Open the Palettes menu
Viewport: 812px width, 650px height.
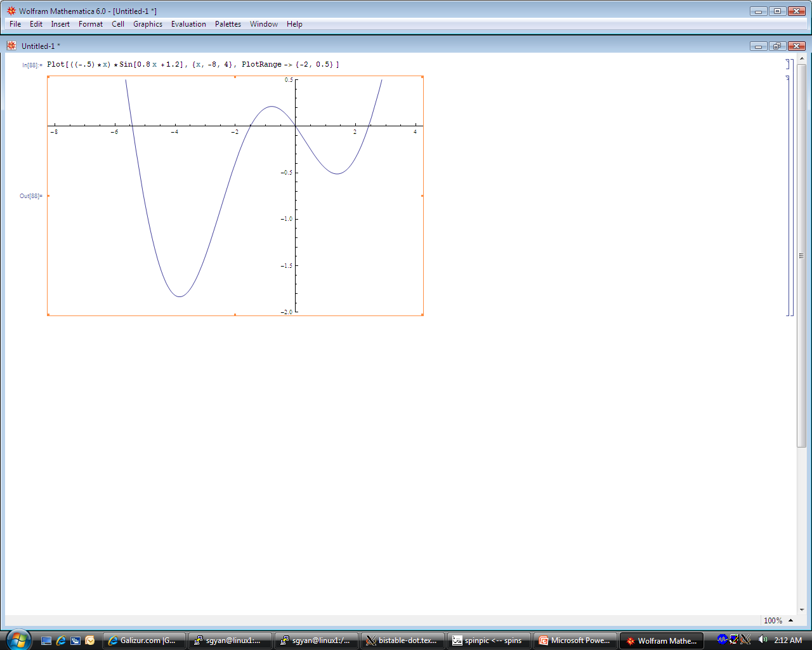(x=228, y=24)
